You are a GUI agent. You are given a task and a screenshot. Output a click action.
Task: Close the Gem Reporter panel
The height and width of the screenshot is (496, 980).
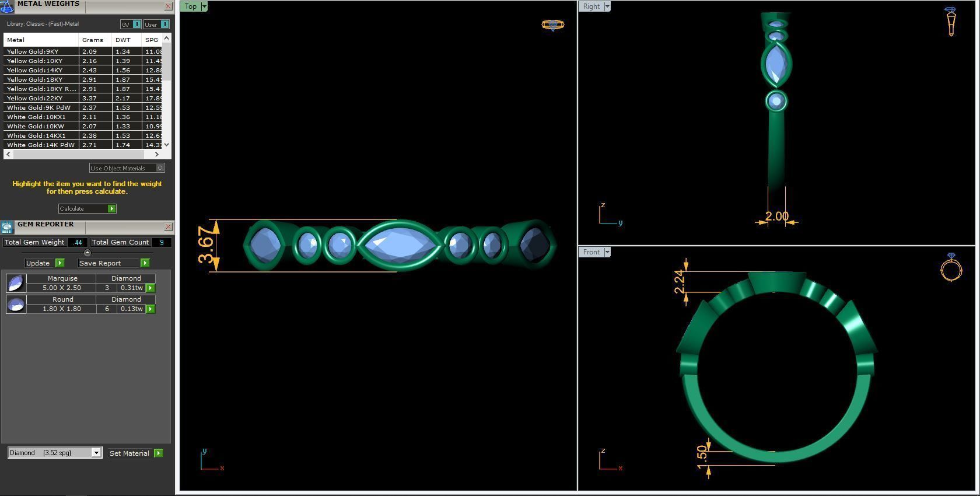pyautogui.click(x=168, y=226)
